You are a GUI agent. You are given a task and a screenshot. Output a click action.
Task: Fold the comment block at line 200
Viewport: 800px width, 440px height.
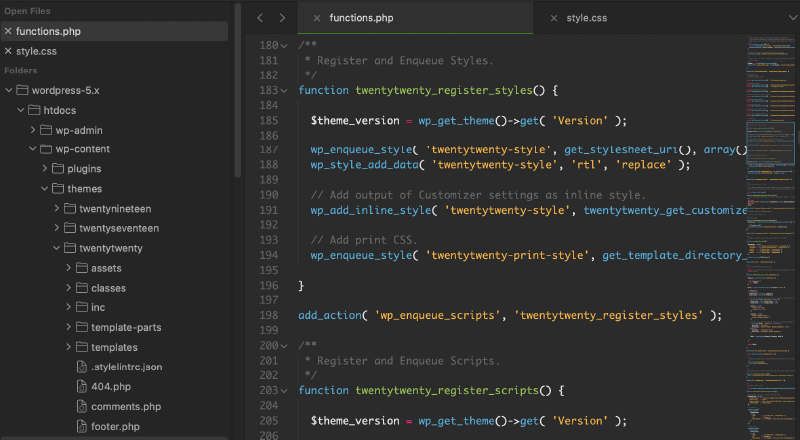(x=284, y=346)
